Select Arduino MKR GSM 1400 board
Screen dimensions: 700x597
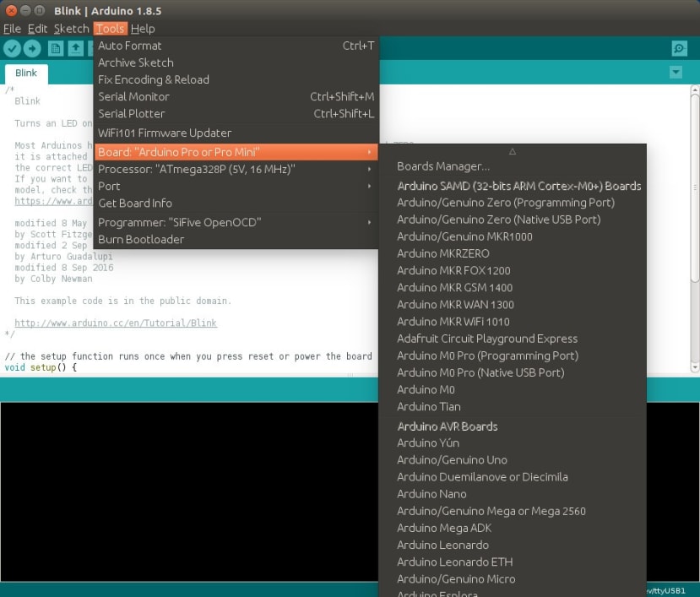point(513,287)
